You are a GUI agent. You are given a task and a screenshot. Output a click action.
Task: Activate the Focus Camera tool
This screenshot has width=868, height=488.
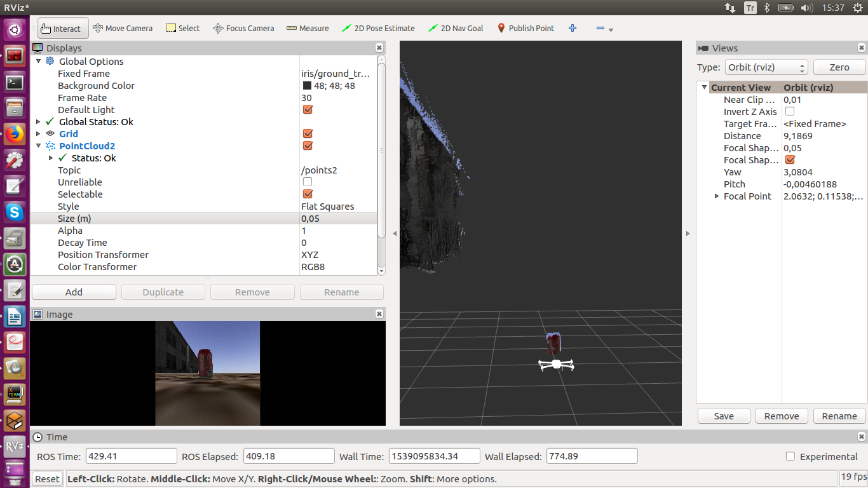click(243, 28)
